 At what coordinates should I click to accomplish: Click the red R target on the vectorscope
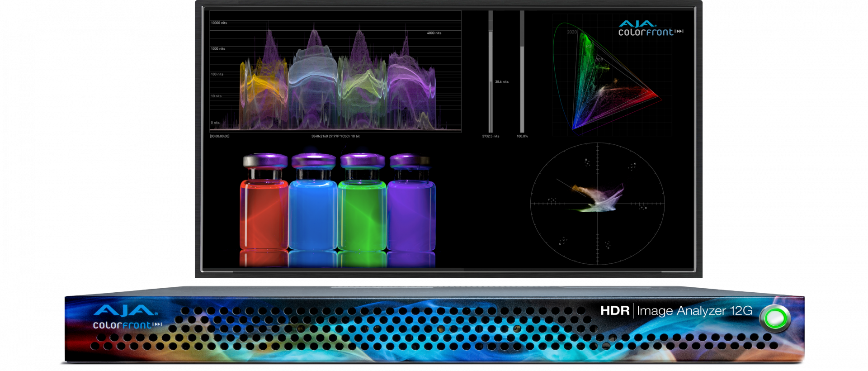click(x=587, y=162)
